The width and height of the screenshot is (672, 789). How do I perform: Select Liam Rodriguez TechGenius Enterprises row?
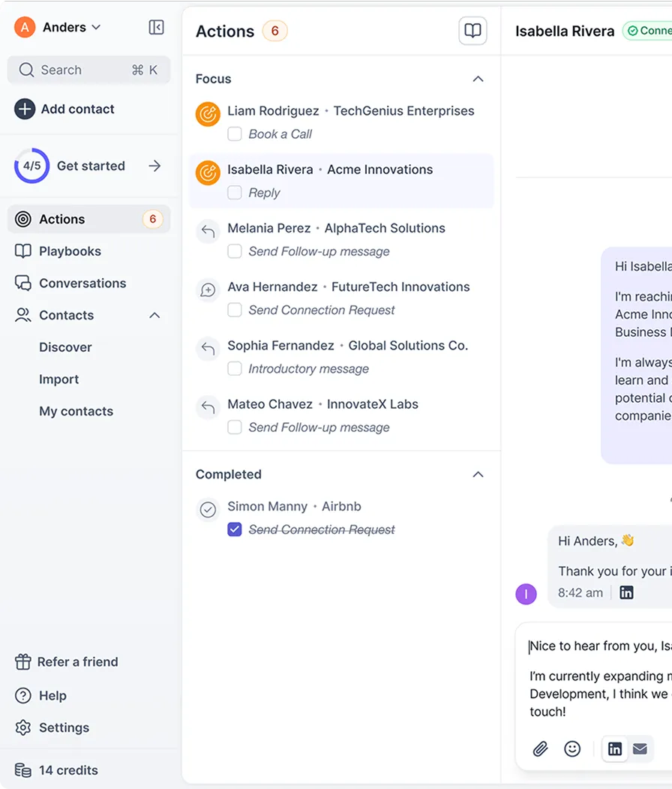[x=341, y=122]
